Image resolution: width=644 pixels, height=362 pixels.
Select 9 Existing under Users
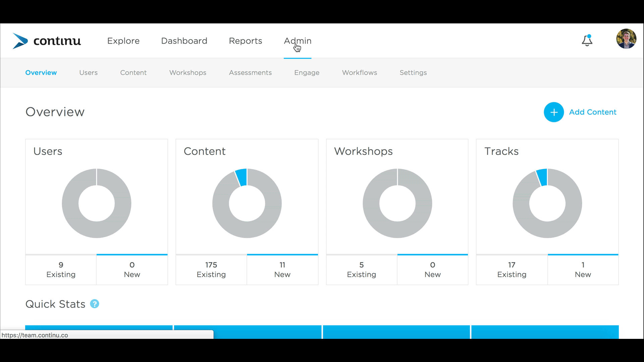(61, 270)
